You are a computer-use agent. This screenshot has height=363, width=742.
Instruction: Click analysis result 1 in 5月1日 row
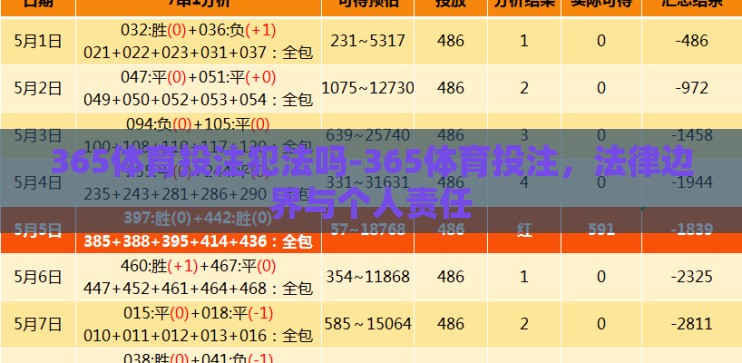coord(524,41)
